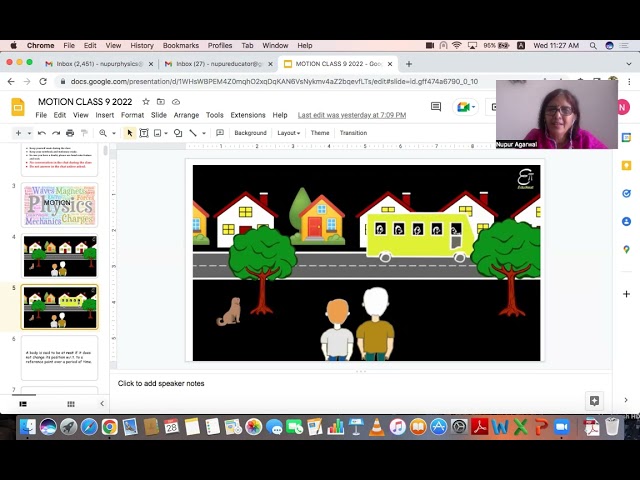Switch to Inbox (27) Gmail tab

pyautogui.click(x=218, y=64)
